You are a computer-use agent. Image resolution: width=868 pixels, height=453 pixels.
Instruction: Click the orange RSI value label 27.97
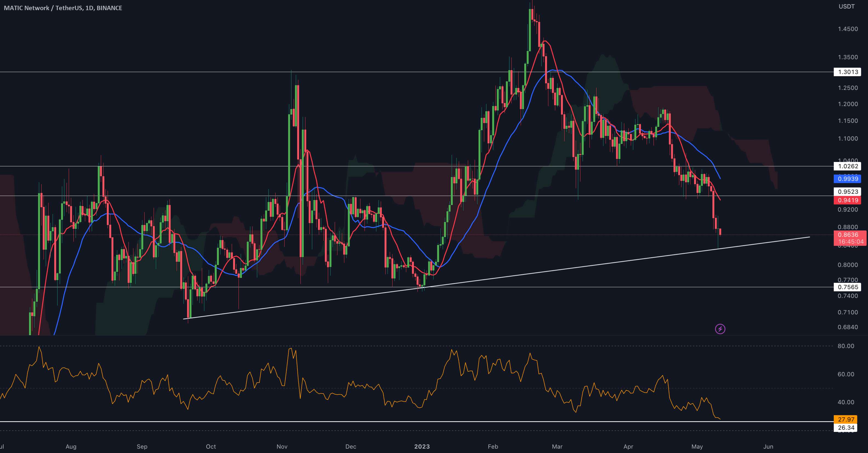846,419
